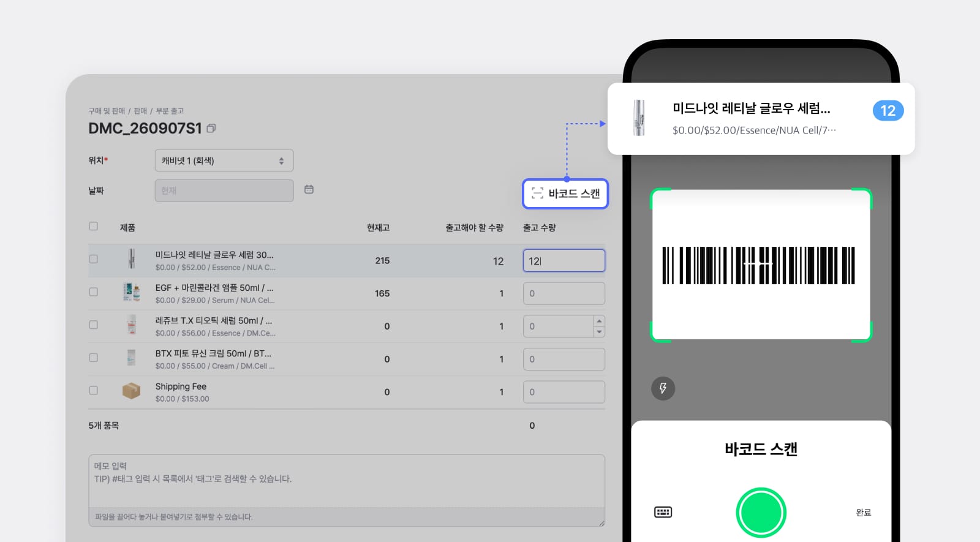Toggle the select-all products checkbox
This screenshot has width=980, height=542.
pos(93,227)
